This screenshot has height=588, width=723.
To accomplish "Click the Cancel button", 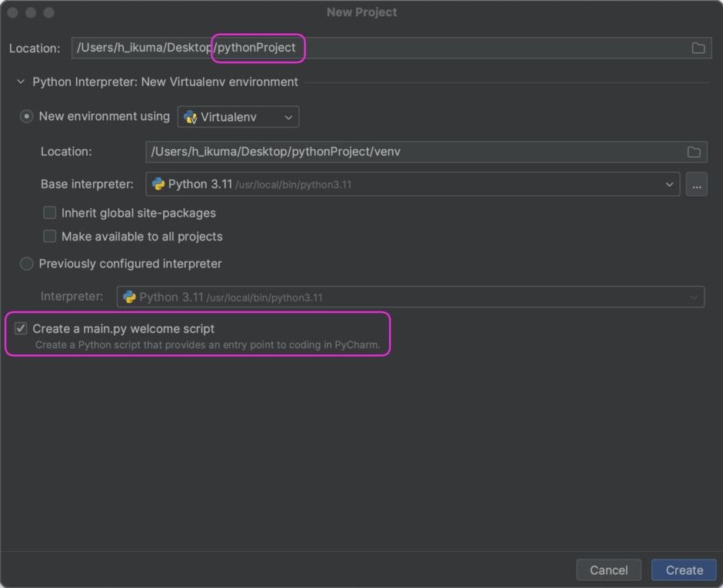I will [608, 570].
